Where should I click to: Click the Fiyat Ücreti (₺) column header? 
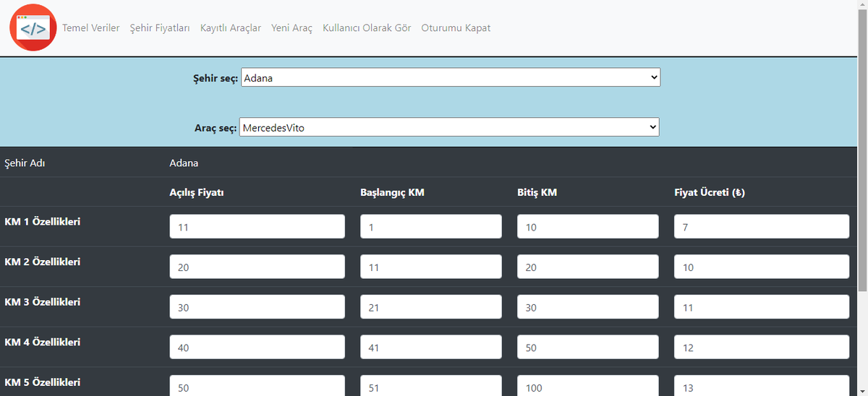pyautogui.click(x=710, y=193)
